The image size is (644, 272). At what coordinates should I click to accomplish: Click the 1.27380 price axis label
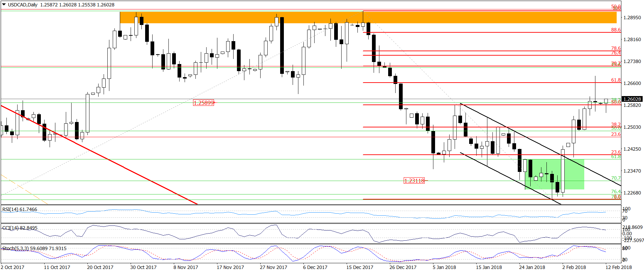coord(632,61)
